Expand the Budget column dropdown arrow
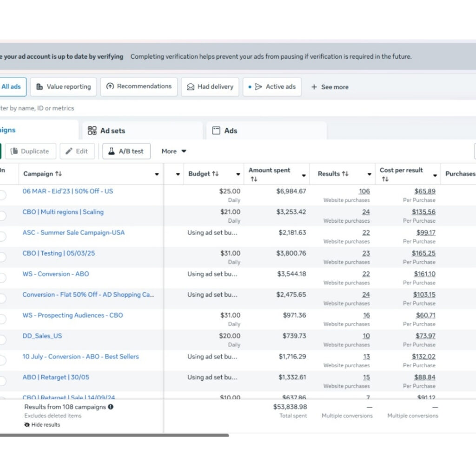This screenshot has height=476, width=476. tap(238, 175)
